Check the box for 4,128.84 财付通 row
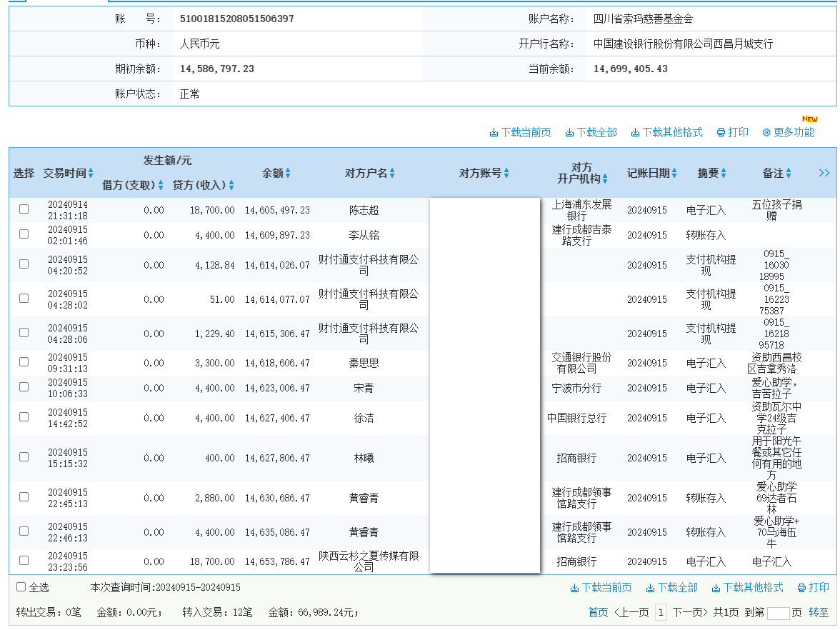The width and height of the screenshot is (840, 630). pyautogui.click(x=24, y=264)
